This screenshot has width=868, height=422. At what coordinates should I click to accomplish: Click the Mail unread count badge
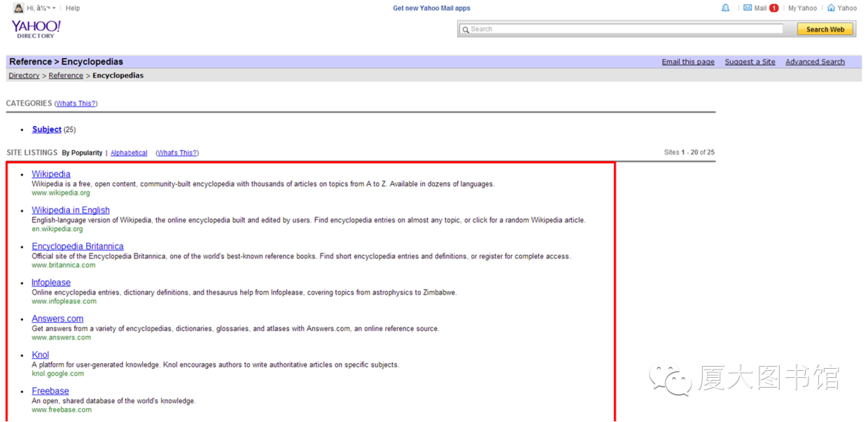coord(773,8)
